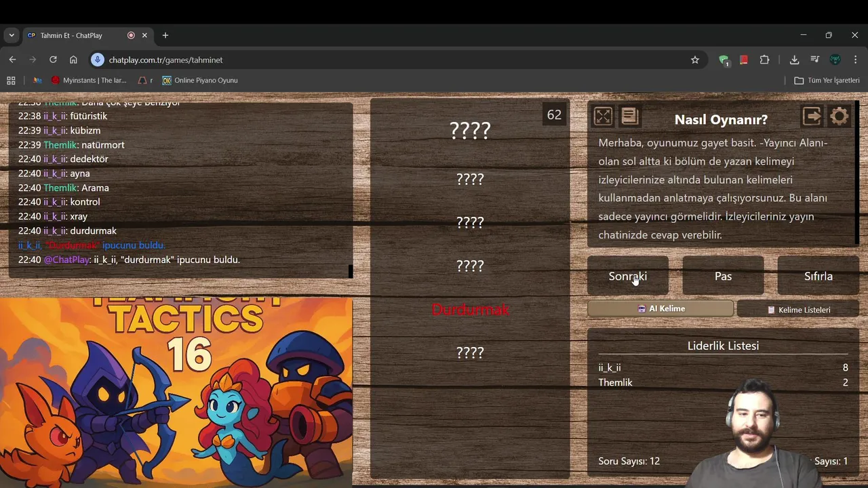Open the green shield extension with badge 1
868x488 pixels.
point(724,60)
